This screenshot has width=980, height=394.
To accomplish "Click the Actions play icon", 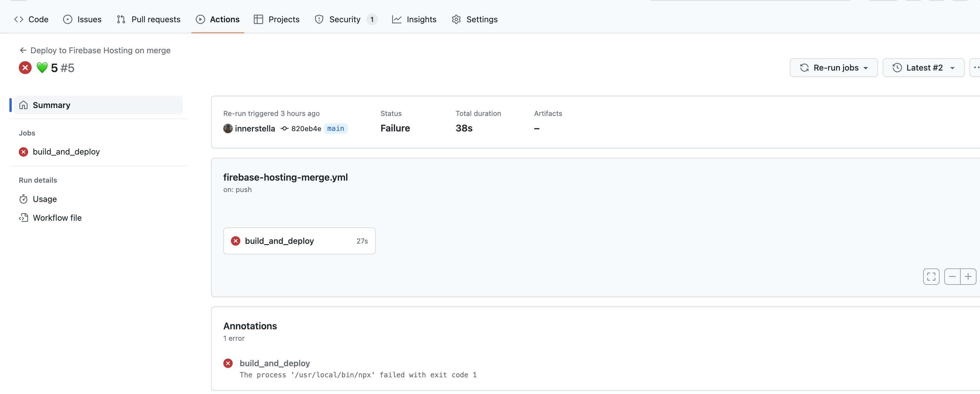I will pyautogui.click(x=200, y=19).
